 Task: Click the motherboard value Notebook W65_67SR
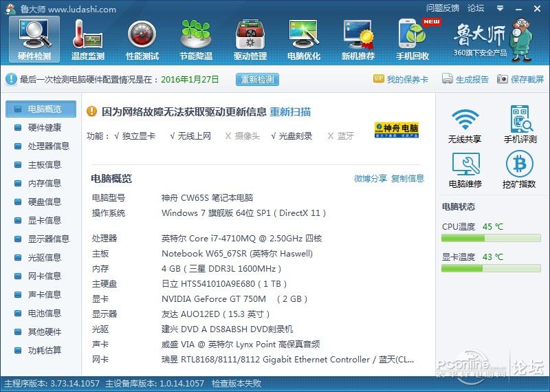tap(237, 253)
